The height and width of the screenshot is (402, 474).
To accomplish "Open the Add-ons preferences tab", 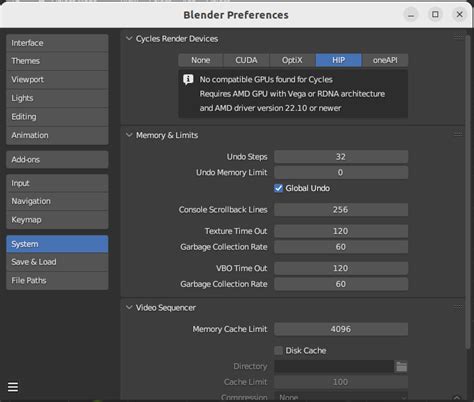I will click(x=57, y=160).
